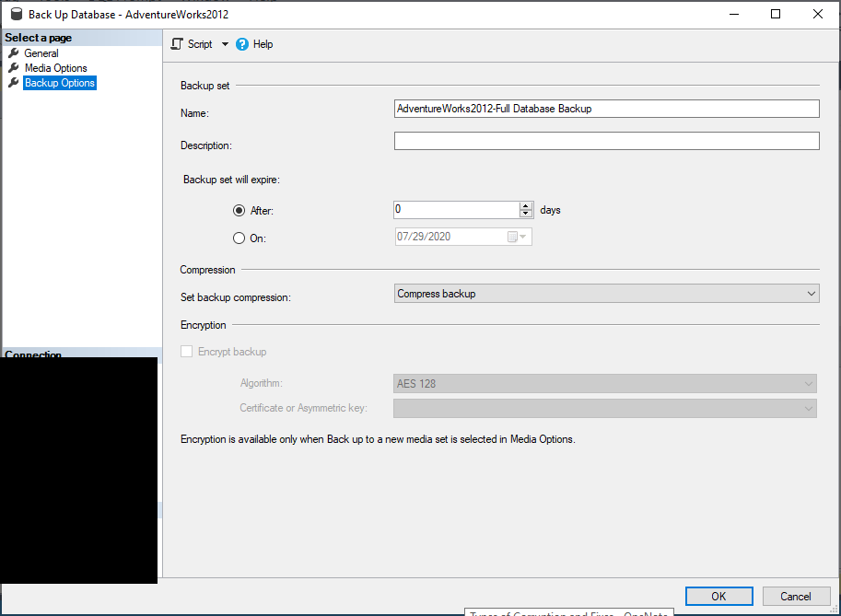Click the Backup set will expire label
Viewport: 841px width, 616px height.
click(231, 180)
